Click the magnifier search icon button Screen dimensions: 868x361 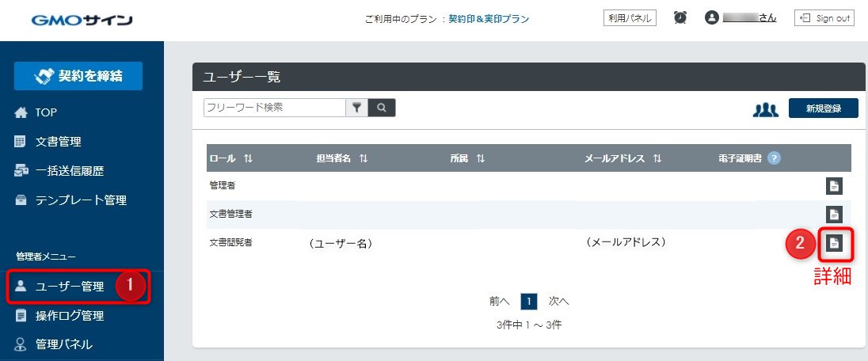(382, 108)
